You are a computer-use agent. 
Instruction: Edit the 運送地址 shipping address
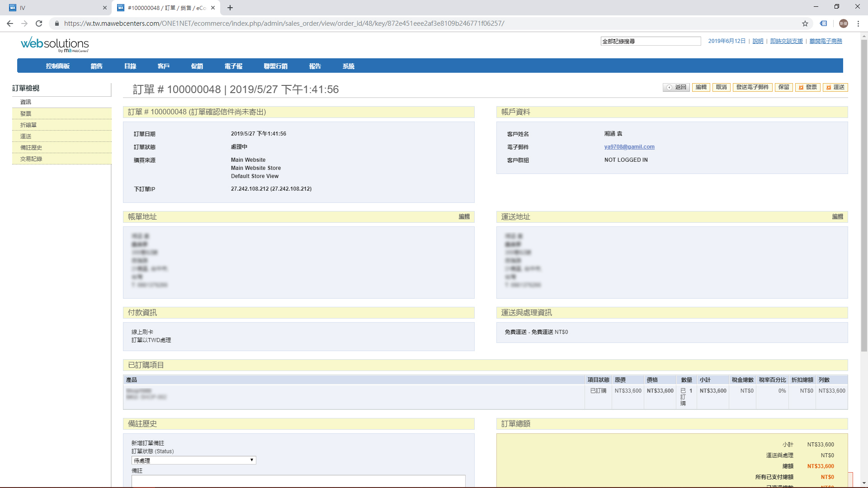[838, 217]
